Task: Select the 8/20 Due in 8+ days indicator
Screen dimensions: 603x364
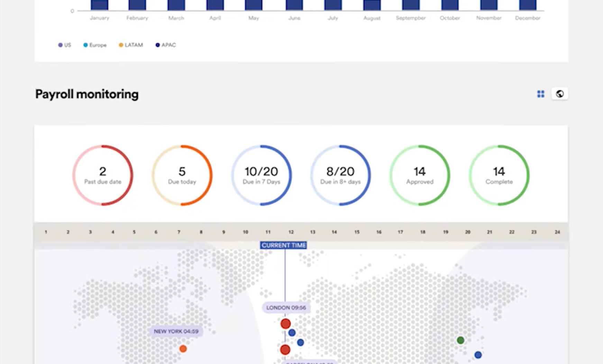Action: (340, 175)
